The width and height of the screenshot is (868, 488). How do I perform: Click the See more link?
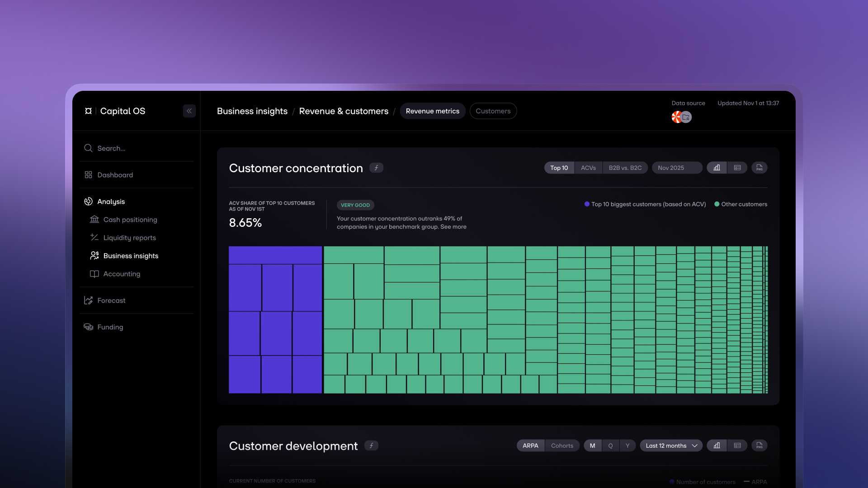453,227
